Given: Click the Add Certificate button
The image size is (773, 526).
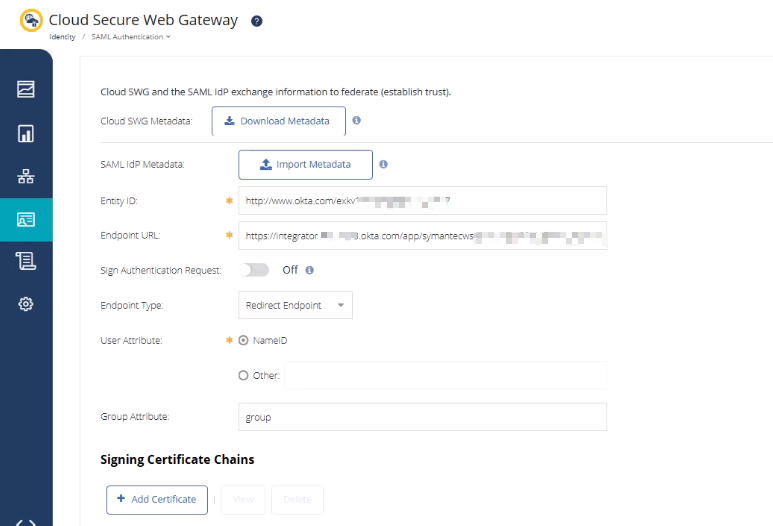Looking at the screenshot, I should (157, 500).
